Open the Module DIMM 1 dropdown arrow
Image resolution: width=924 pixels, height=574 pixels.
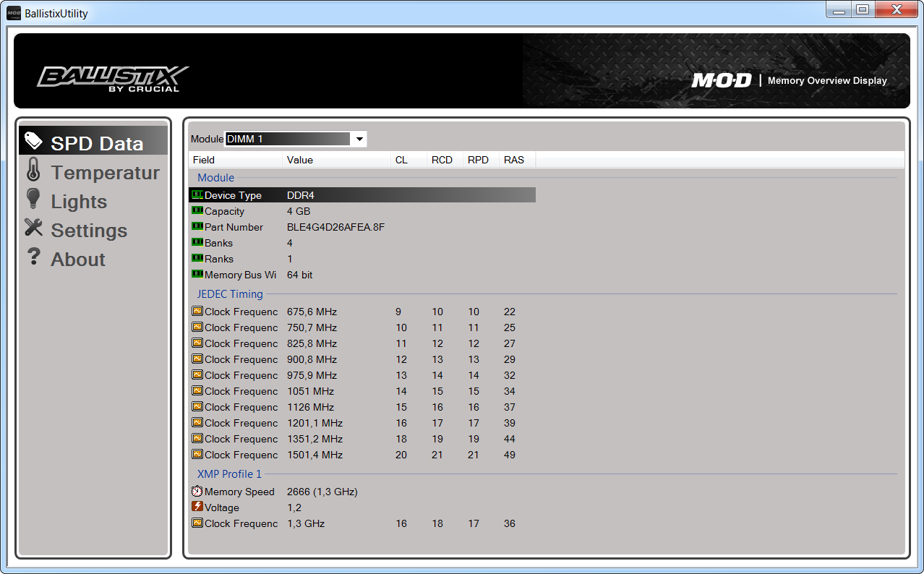click(359, 140)
